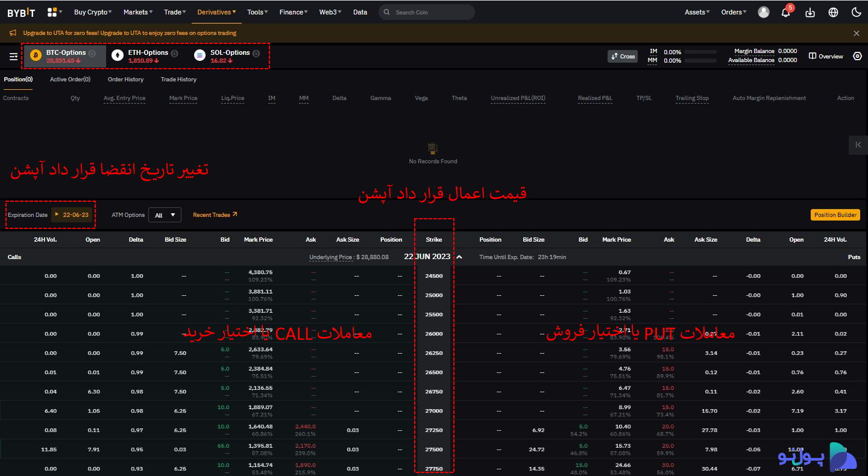The image size is (868, 476).
Task: Click the Underlying Price label
Action: point(330,257)
